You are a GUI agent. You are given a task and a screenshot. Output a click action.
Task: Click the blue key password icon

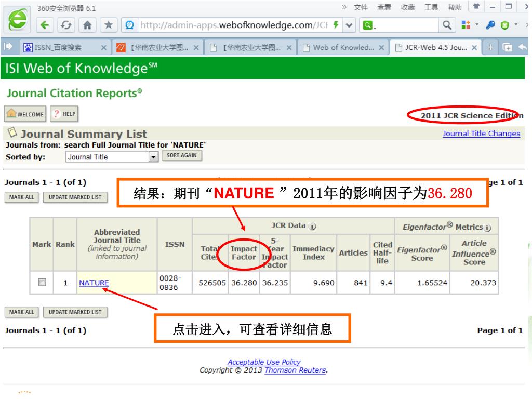490,25
